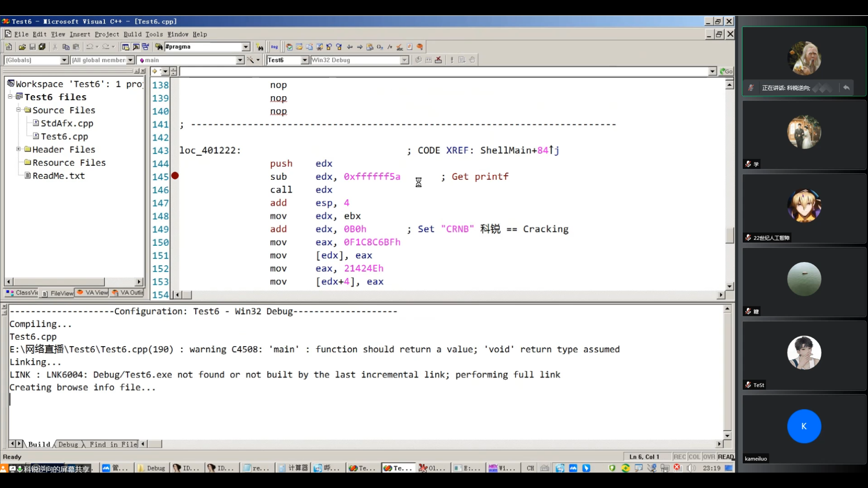This screenshot has height=488, width=868.
Task: Click the Reg toolbar icon
Action: pos(274,47)
